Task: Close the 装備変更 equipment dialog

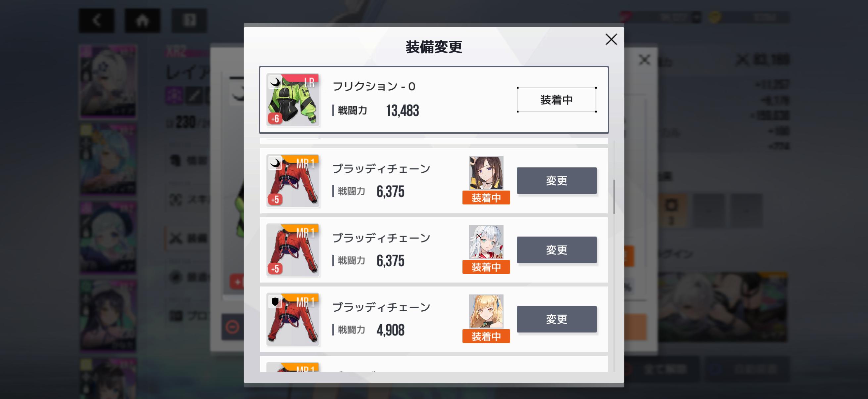Action: (611, 39)
